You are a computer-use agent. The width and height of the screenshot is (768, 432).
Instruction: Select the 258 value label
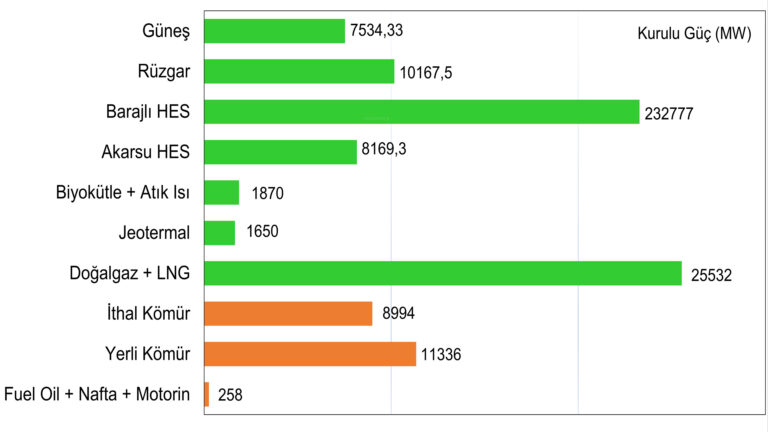tap(229, 395)
